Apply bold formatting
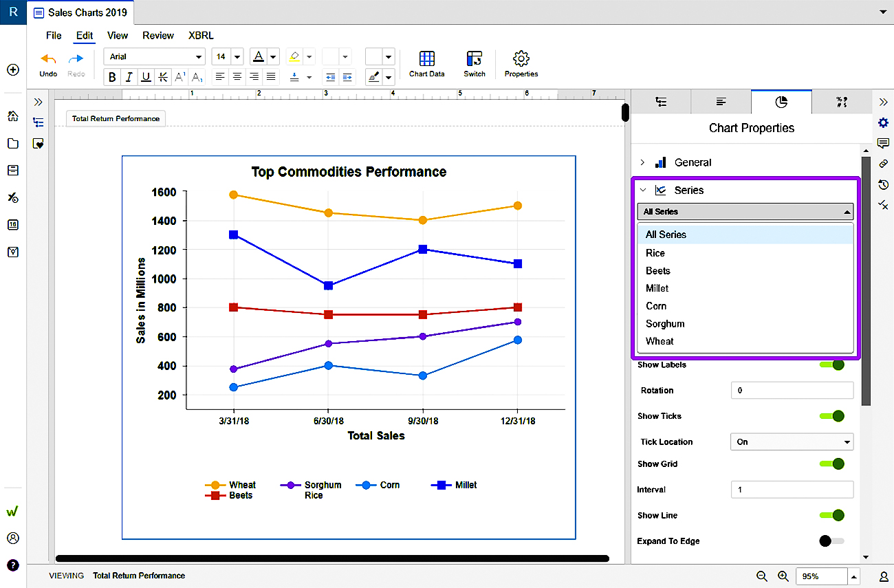Viewport: 894px width, 588px height. 113,77
